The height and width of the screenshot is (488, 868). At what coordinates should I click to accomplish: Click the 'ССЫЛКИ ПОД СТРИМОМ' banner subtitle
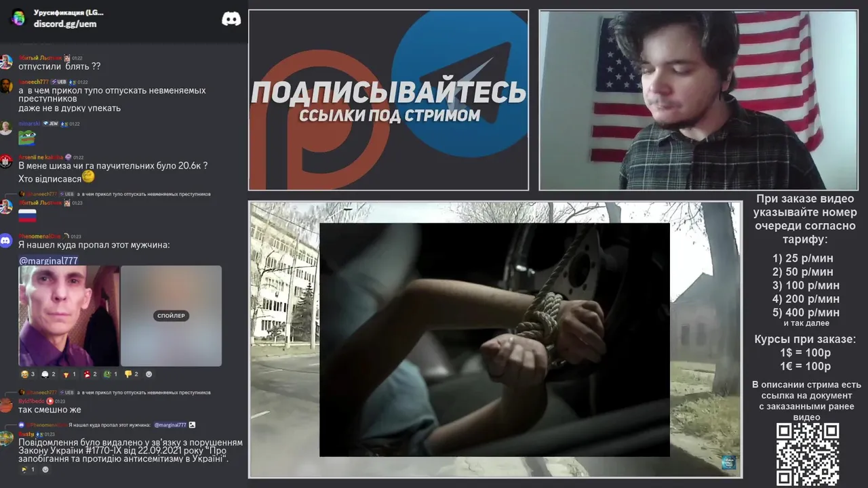pos(389,115)
